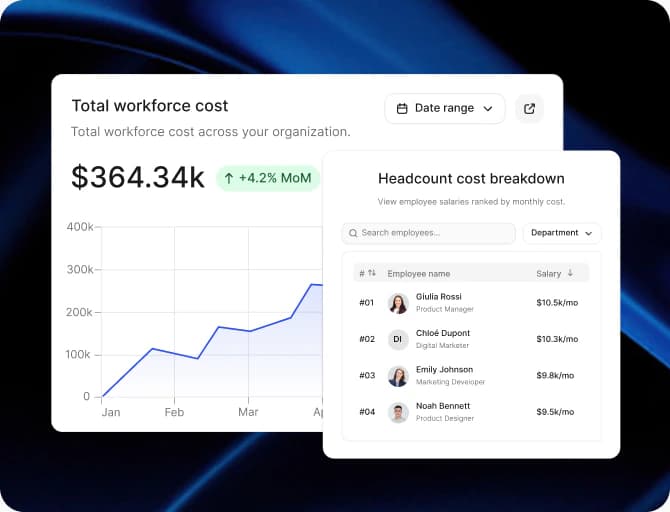
Task: Click the 200k y-axis label
Action: (79, 312)
